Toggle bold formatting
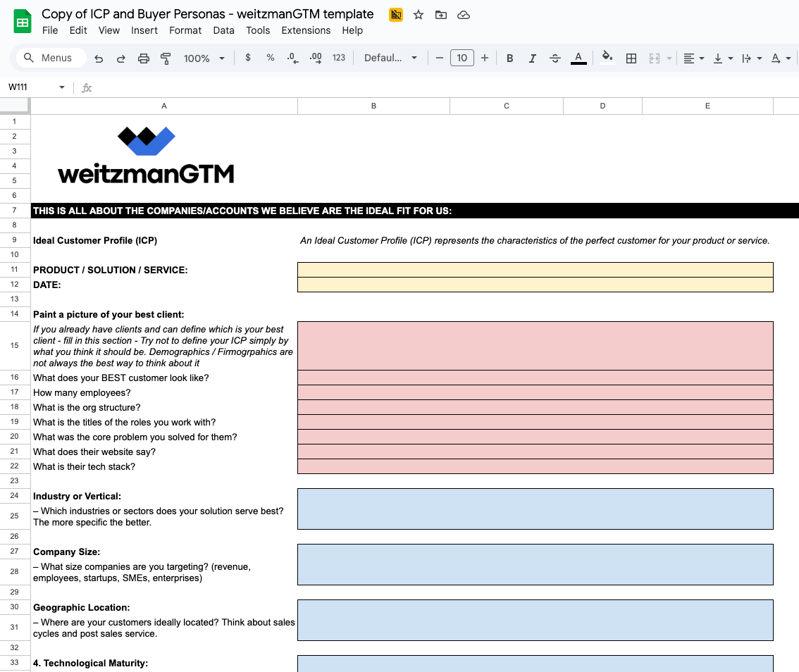Image resolution: width=799 pixels, height=672 pixels. pos(509,58)
